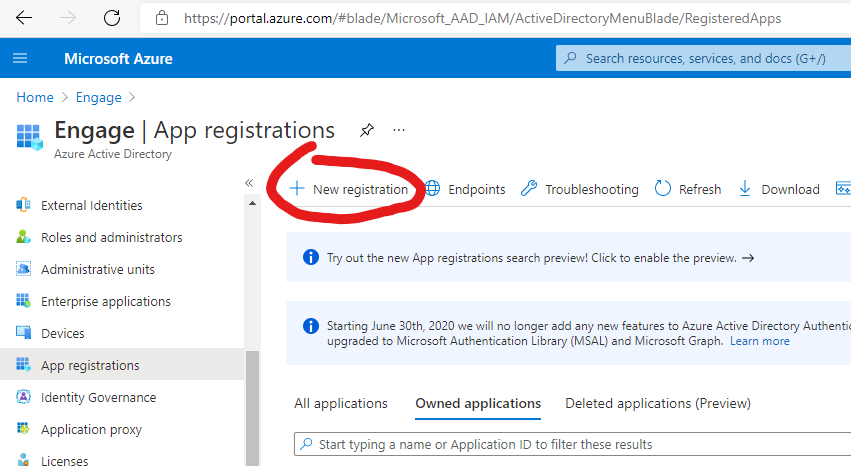Click New registration
Image resolution: width=851 pixels, height=466 pixels.
coord(348,189)
